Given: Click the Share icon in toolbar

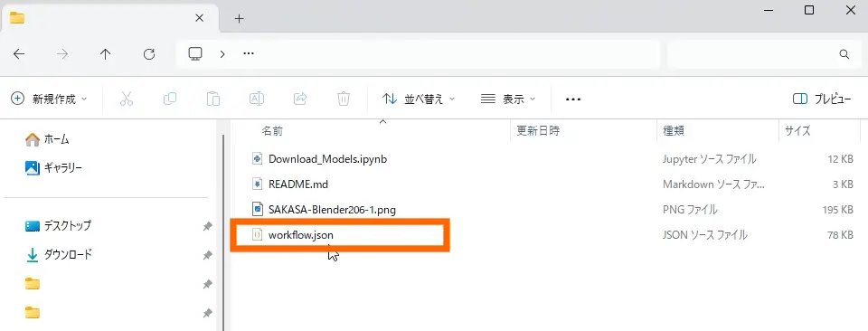Looking at the screenshot, I should tap(300, 99).
